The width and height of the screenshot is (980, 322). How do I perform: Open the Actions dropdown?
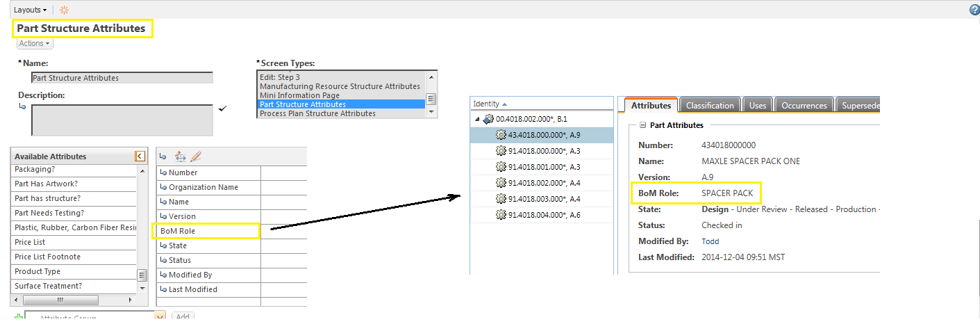[x=35, y=43]
